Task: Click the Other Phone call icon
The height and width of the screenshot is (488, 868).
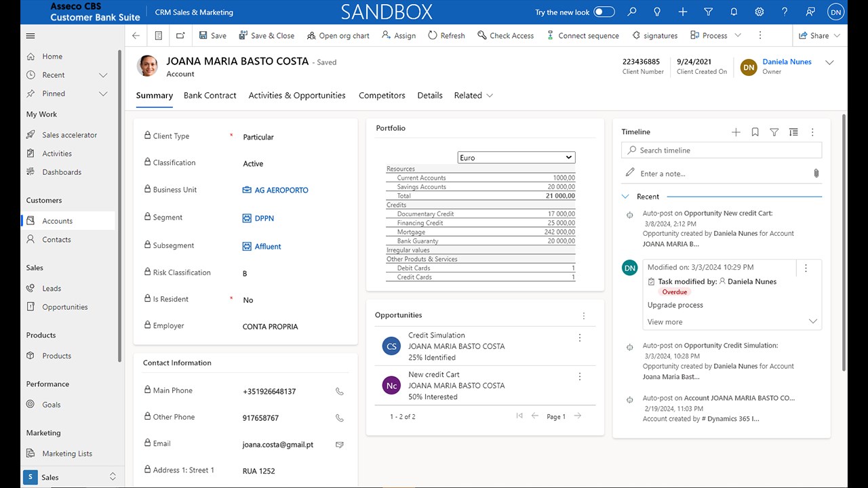Action: coord(340,418)
